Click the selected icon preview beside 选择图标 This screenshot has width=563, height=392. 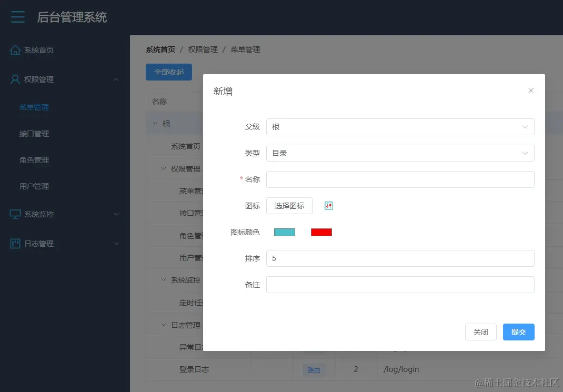pos(328,206)
